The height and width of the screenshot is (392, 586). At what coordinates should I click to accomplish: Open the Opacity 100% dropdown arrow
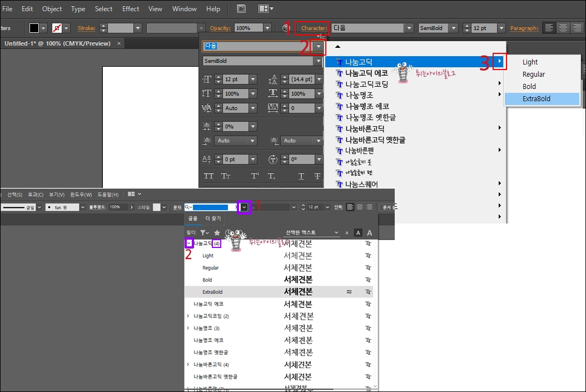pyautogui.click(x=267, y=28)
